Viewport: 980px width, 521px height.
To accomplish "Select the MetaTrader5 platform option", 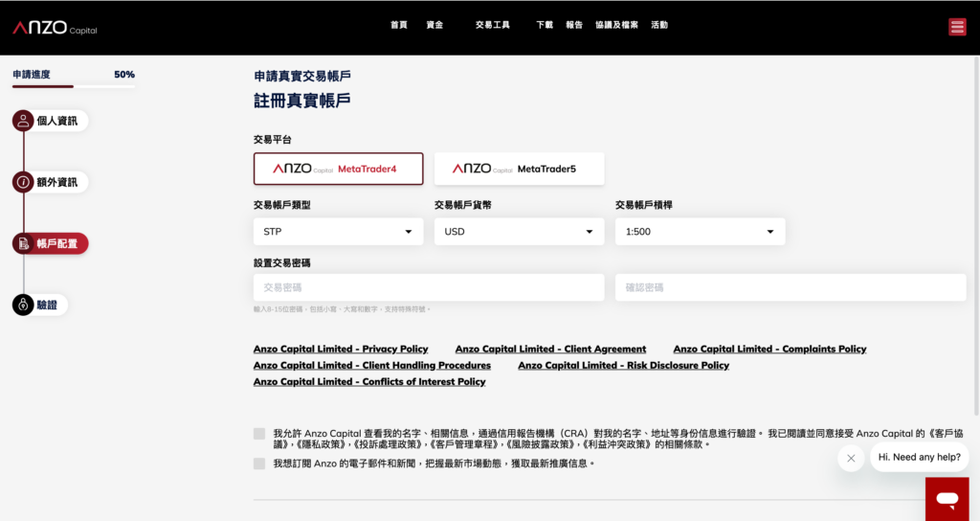I will pyautogui.click(x=519, y=169).
